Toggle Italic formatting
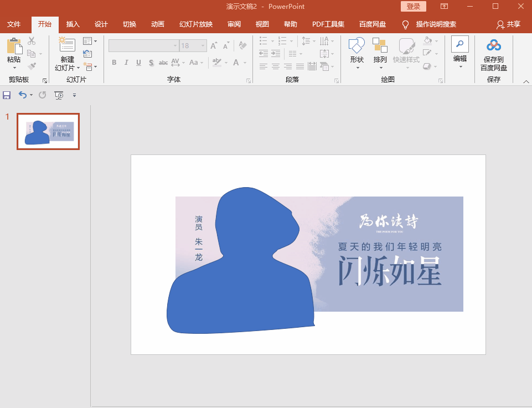The width and height of the screenshot is (532, 408). coord(126,63)
